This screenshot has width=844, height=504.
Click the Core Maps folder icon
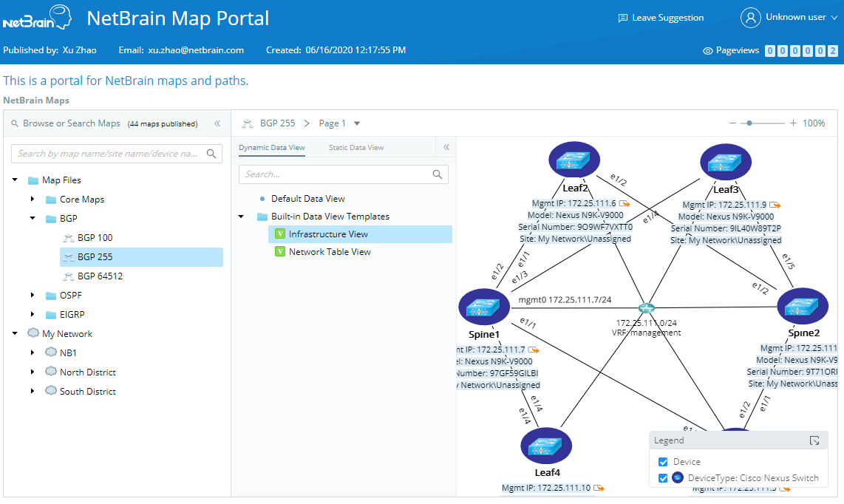[51, 200]
